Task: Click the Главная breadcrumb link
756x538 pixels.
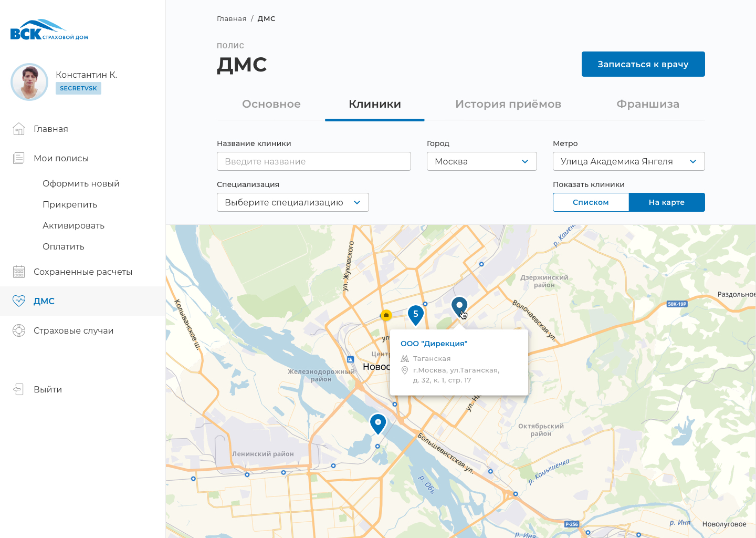Action: (x=232, y=18)
